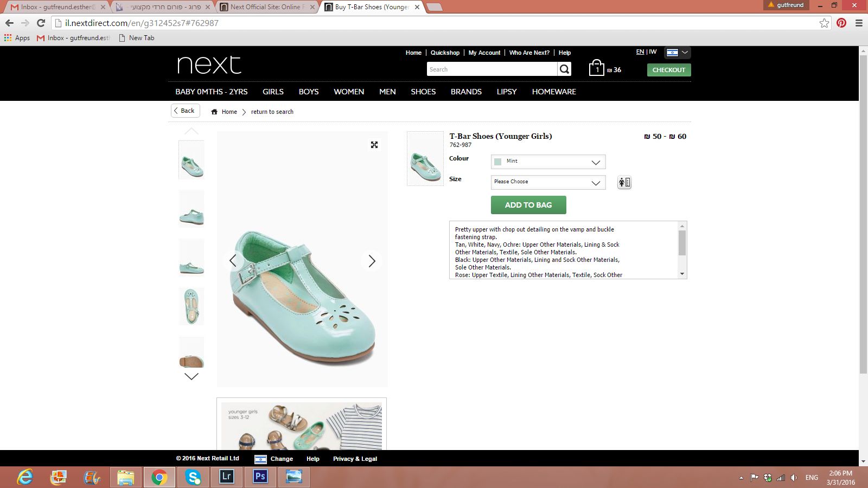Show the previous product image arrow
This screenshot has width=868, height=488.
point(233,261)
